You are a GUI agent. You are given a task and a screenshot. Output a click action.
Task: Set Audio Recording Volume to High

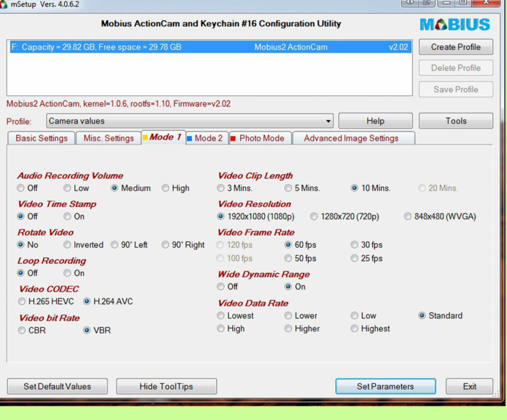point(166,188)
